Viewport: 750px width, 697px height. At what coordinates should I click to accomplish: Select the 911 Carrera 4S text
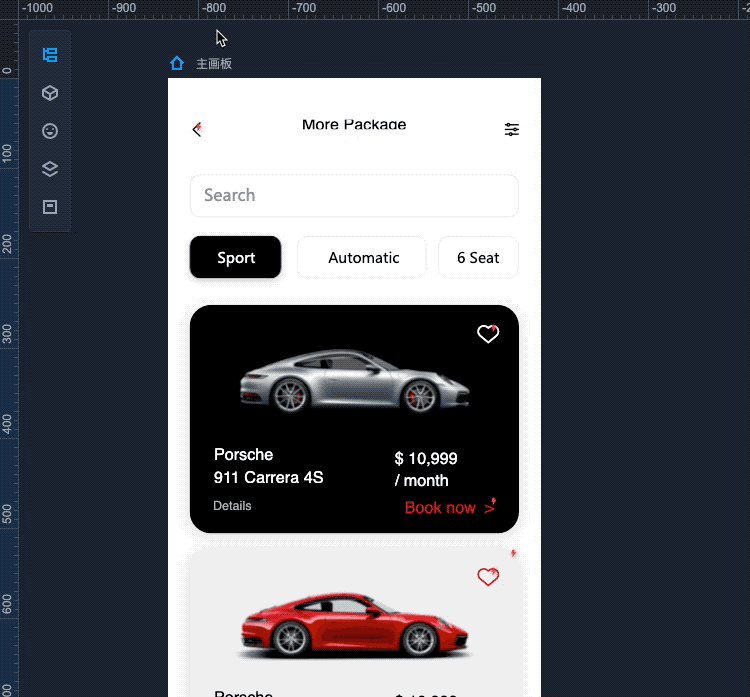(x=268, y=477)
